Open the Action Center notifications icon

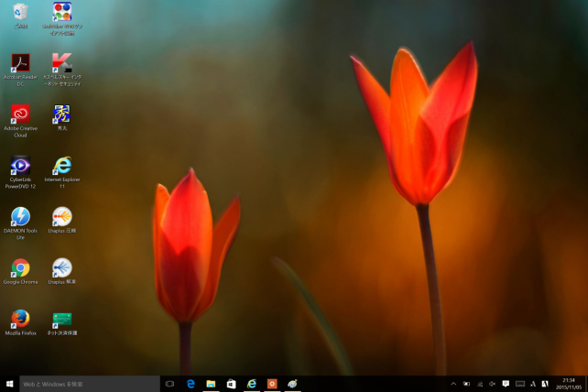506,384
